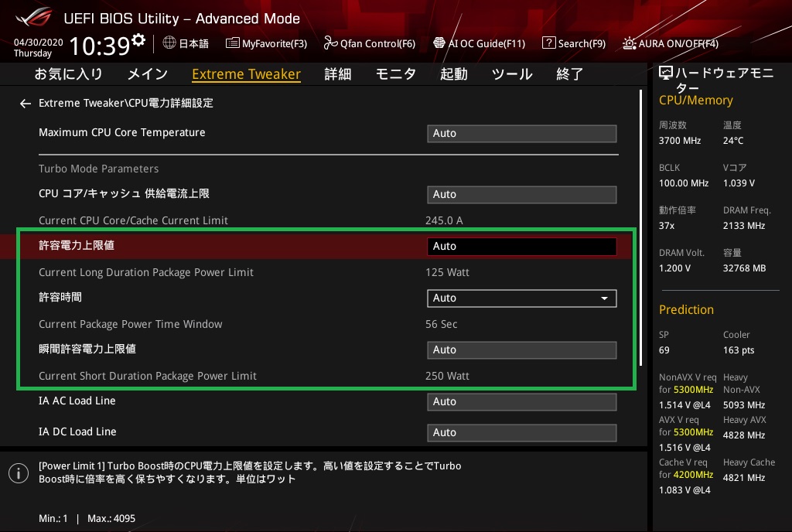Switch to お気に入り tab
The image size is (792, 532).
tap(69, 74)
